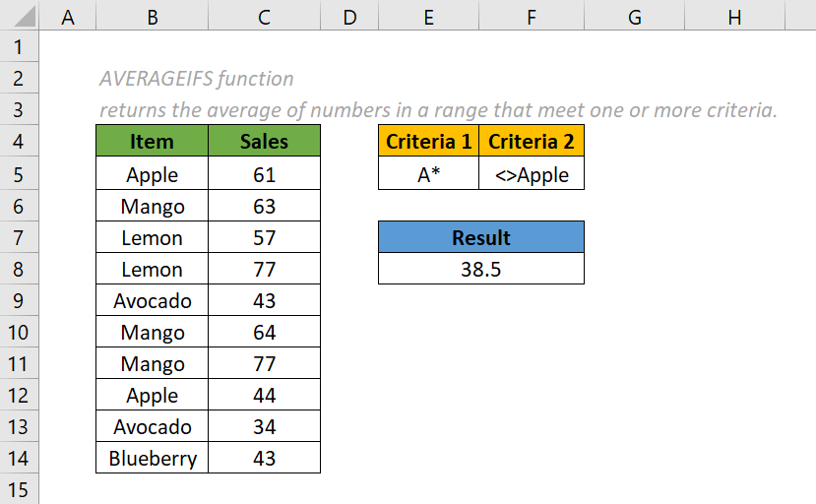
Task: Select the Sales header cell
Action: click(x=264, y=142)
